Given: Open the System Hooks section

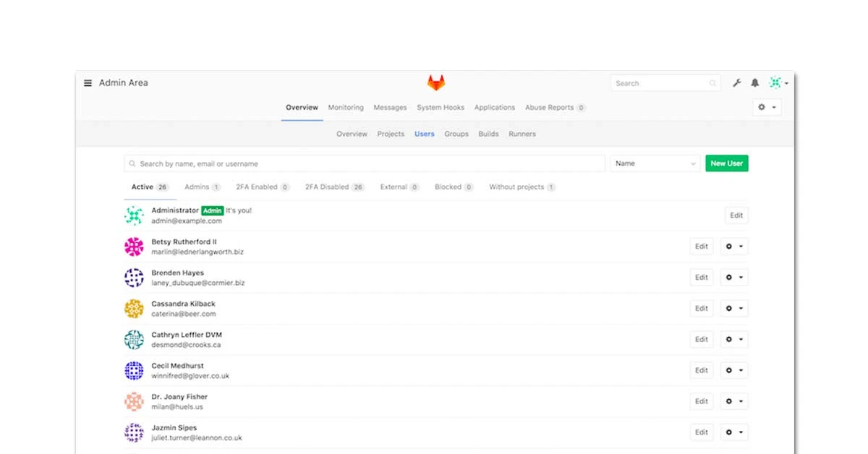Looking at the screenshot, I should click(441, 107).
